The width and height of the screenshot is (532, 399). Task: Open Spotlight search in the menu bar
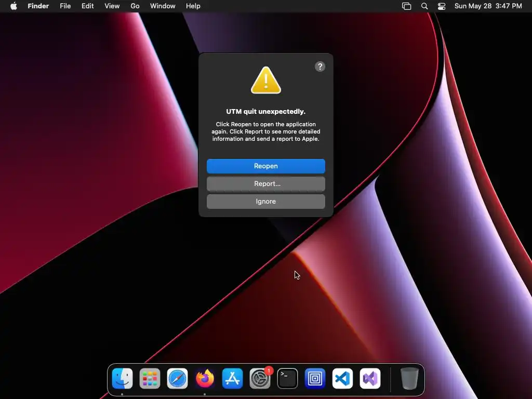[x=424, y=6]
